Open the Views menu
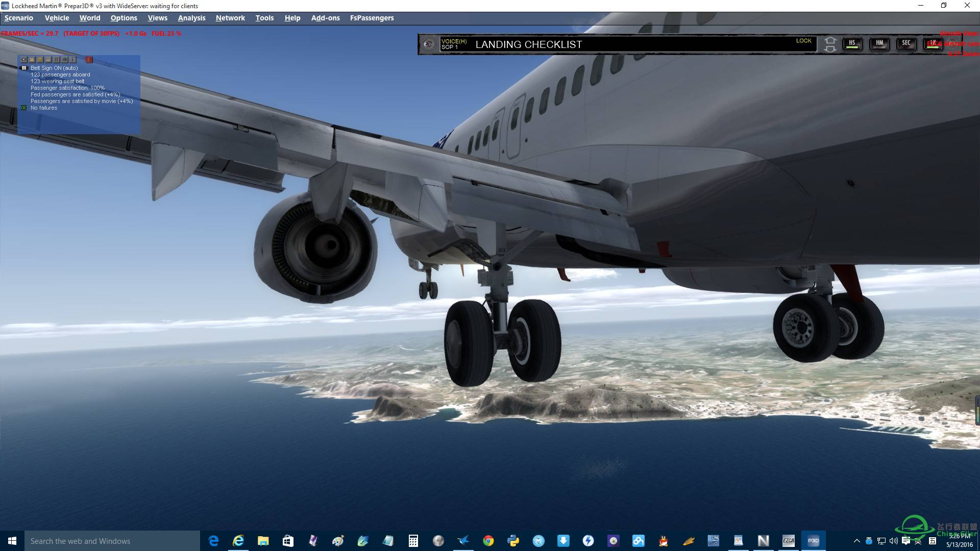980x551 pixels. (158, 18)
